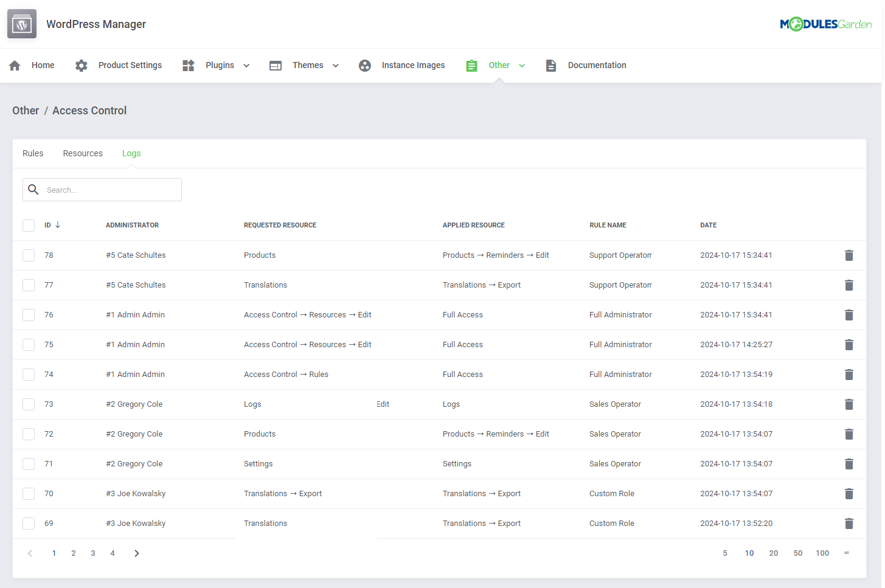Delete log entry 78 with trash icon
This screenshot has width=885, height=588.
click(849, 255)
